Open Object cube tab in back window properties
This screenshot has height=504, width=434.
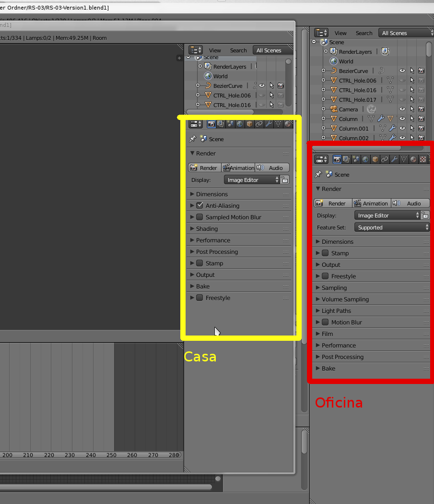(x=375, y=159)
